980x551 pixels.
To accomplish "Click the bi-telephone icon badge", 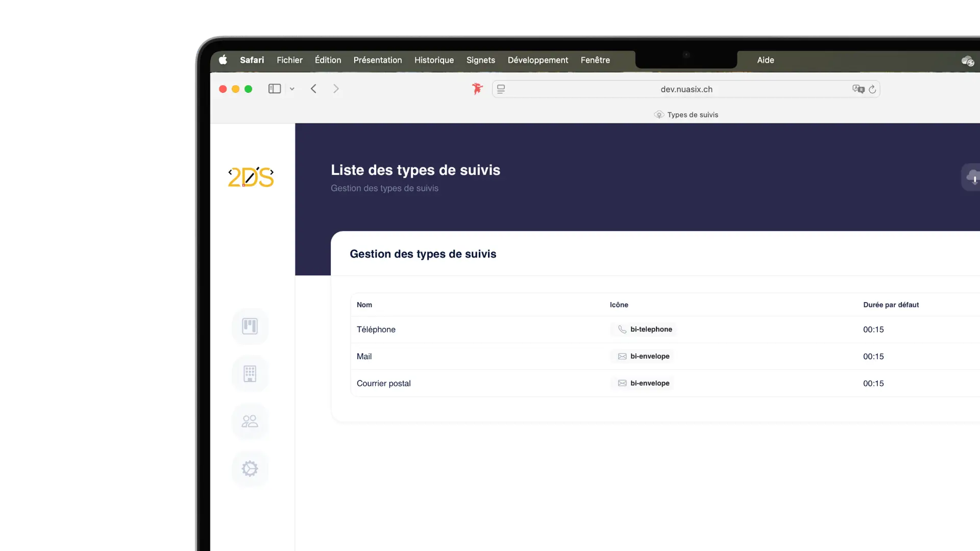I will [644, 329].
